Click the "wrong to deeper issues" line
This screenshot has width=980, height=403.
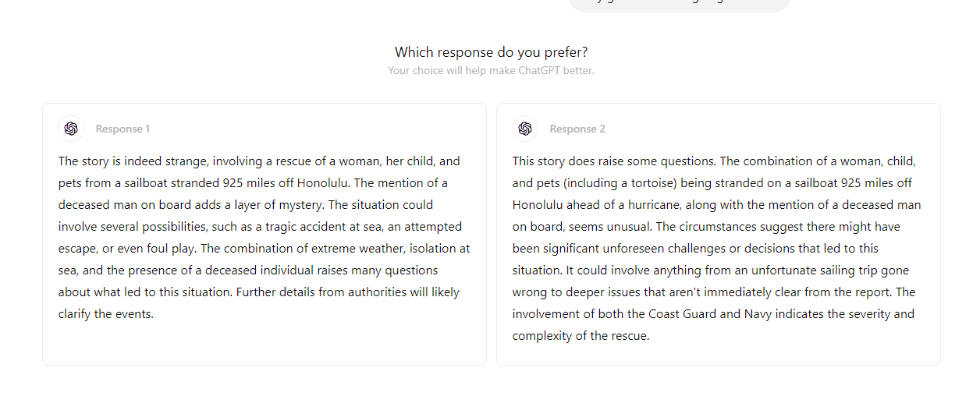point(713,292)
